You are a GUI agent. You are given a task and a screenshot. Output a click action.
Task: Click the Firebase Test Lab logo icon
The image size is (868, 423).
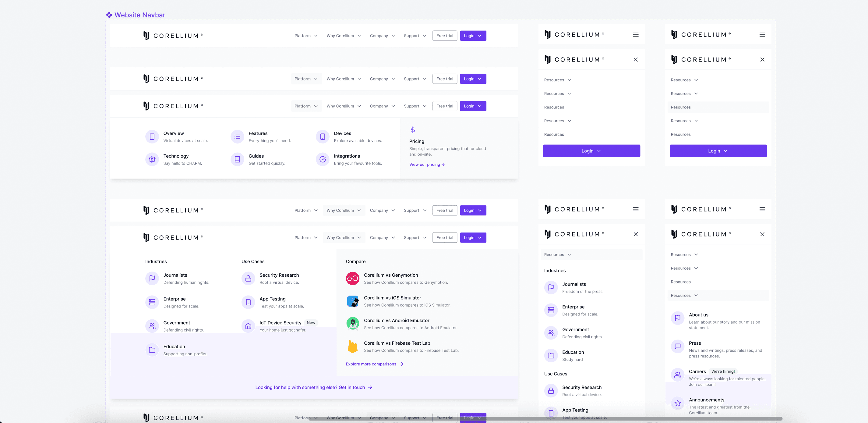click(x=352, y=347)
